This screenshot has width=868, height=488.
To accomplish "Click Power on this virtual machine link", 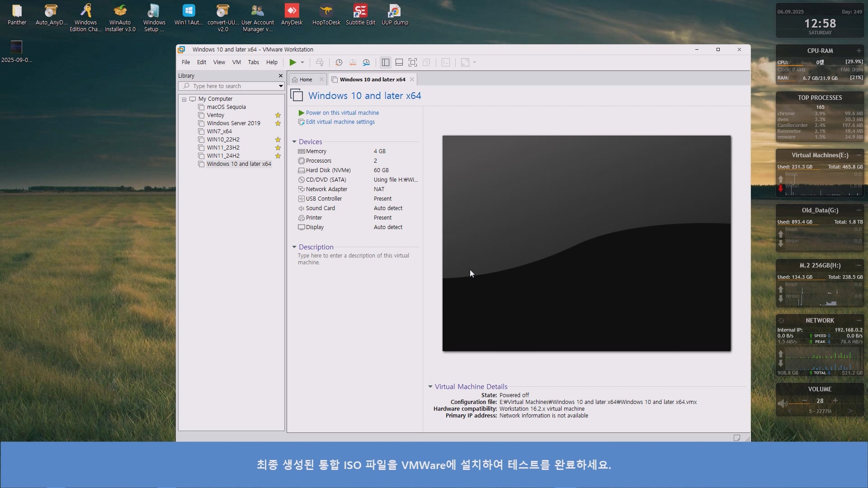I will point(342,113).
